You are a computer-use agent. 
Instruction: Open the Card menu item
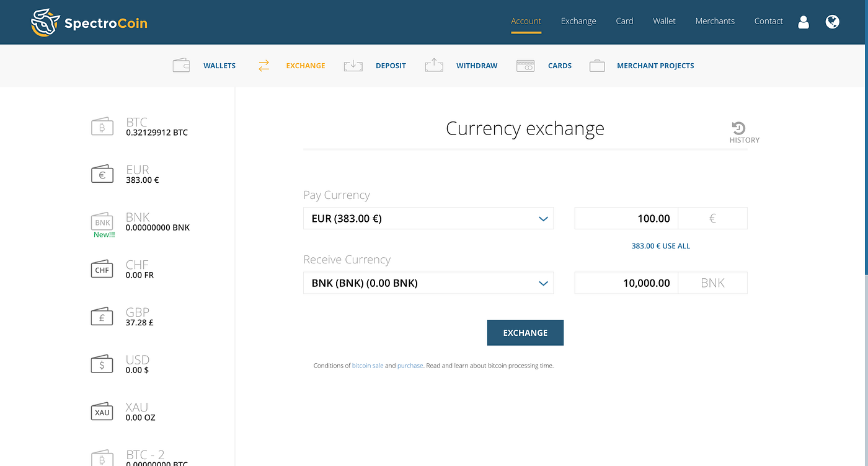(624, 21)
